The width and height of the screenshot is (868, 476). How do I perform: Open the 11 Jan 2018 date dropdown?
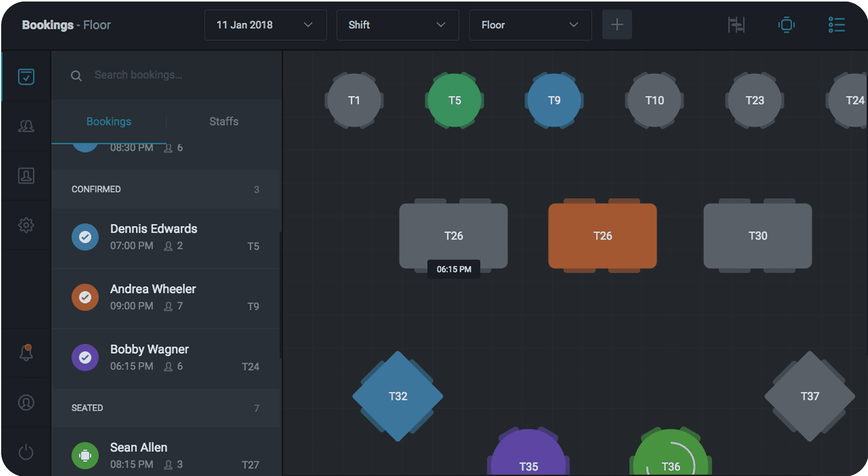[x=265, y=25]
